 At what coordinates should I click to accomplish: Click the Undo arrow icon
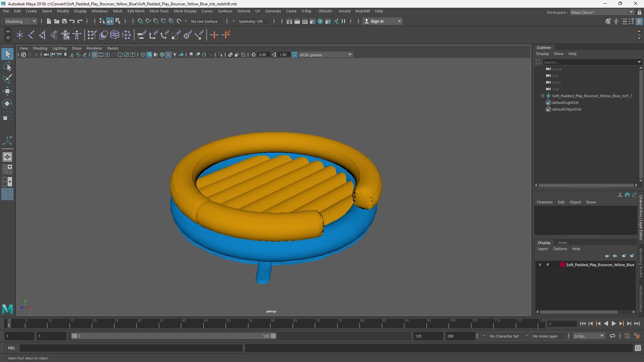[x=72, y=21]
